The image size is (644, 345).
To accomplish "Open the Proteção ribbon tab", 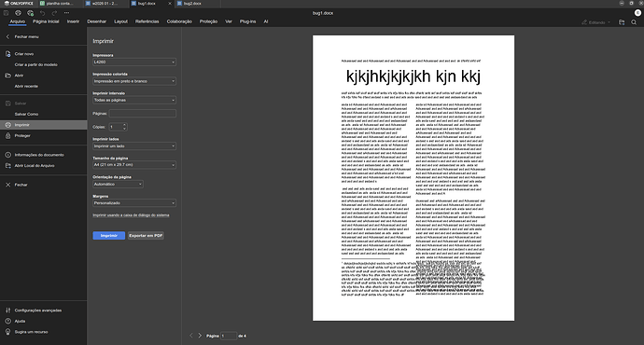I will (x=208, y=21).
